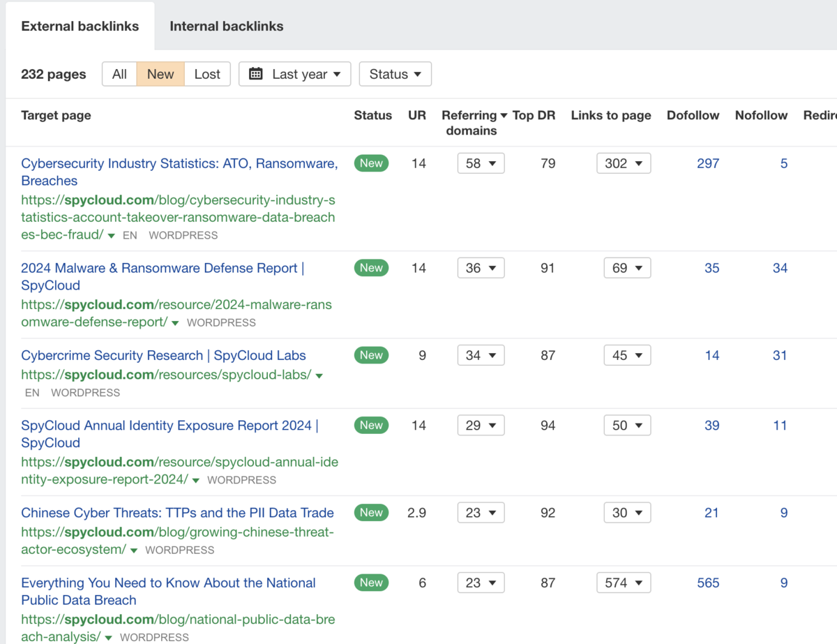This screenshot has width=837, height=644.
Task: Click caret beside 2024-malware-ransomware-defense-report URL
Action: (175, 323)
